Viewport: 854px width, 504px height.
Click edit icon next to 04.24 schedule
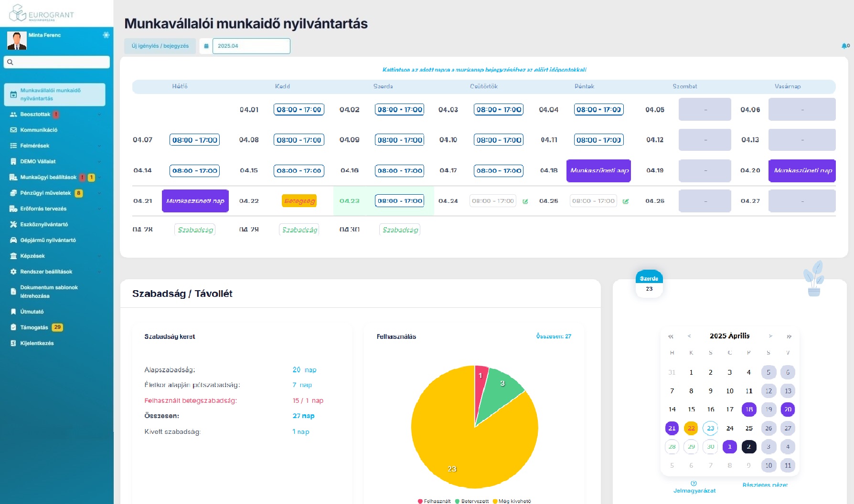pyautogui.click(x=525, y=201)
